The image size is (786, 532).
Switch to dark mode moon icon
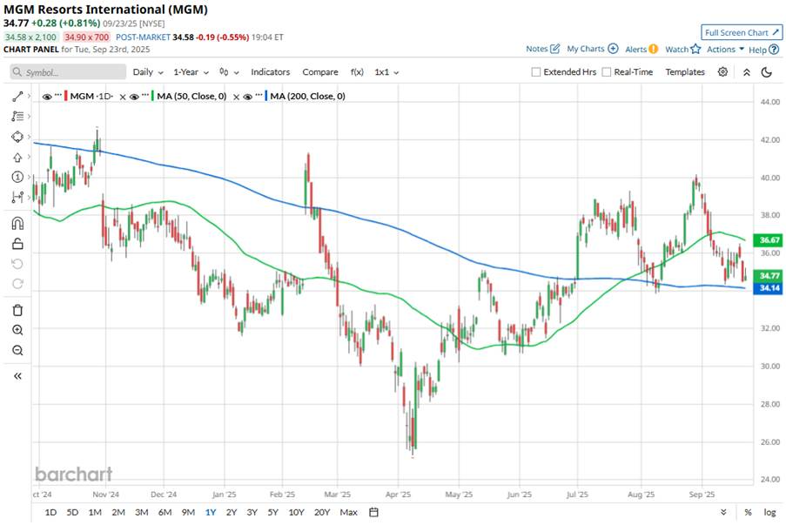[766, 72]
